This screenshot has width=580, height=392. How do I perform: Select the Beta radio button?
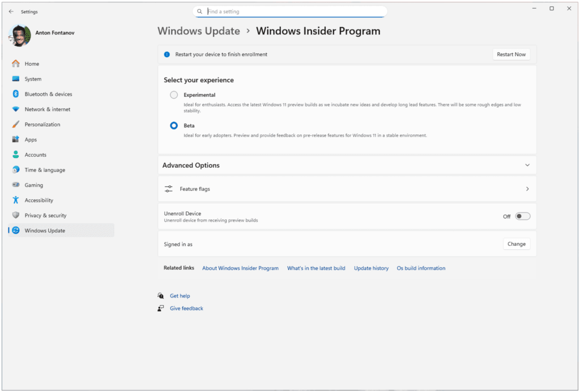click(x=174, y=126)
